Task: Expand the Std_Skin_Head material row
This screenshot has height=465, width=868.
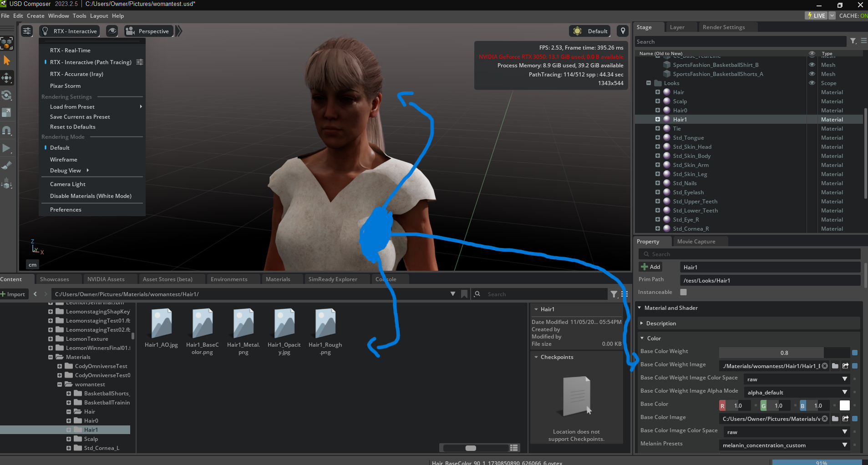Action: (657, 147)
